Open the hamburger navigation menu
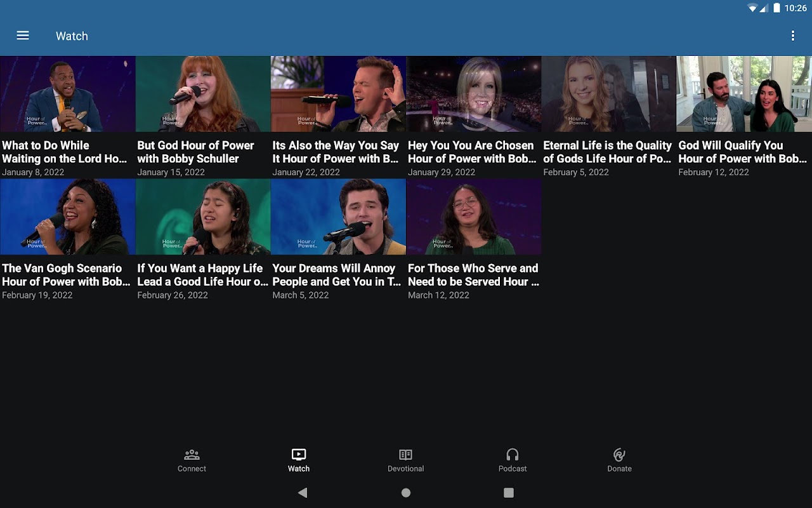This screenshot has height=508, width=812. coord(23,36)
